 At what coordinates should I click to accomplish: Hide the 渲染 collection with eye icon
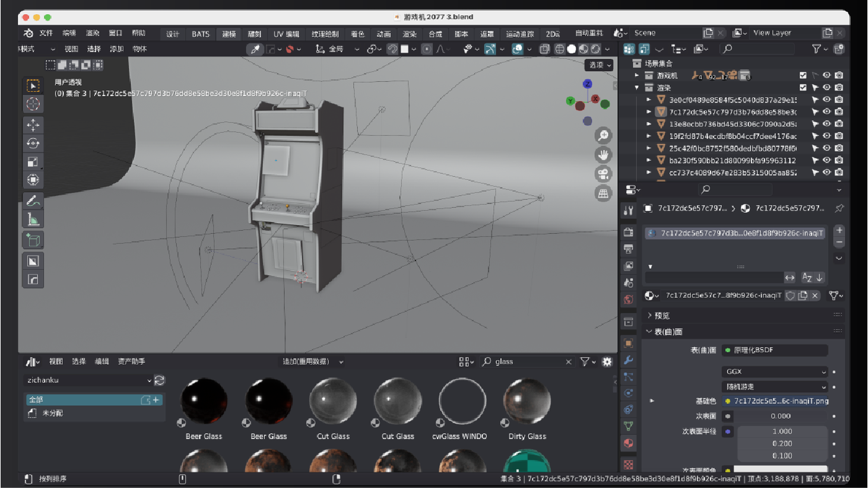pos(827,88)
